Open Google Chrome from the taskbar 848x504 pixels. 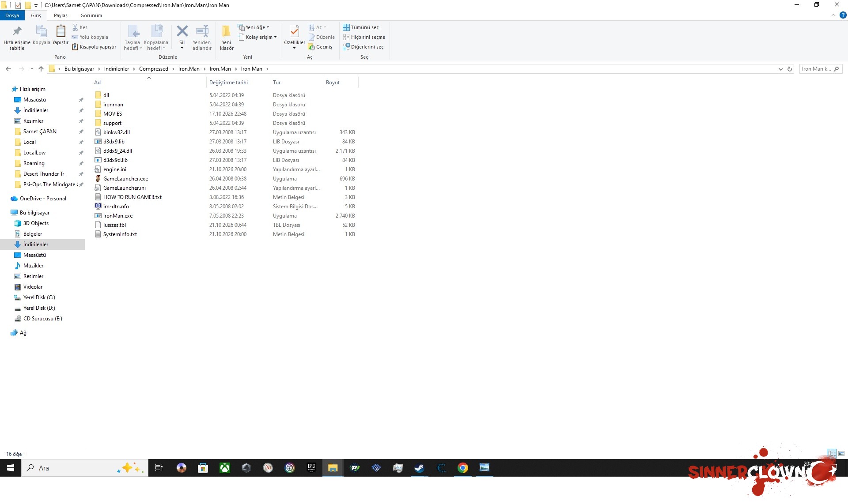pos(462,468)
